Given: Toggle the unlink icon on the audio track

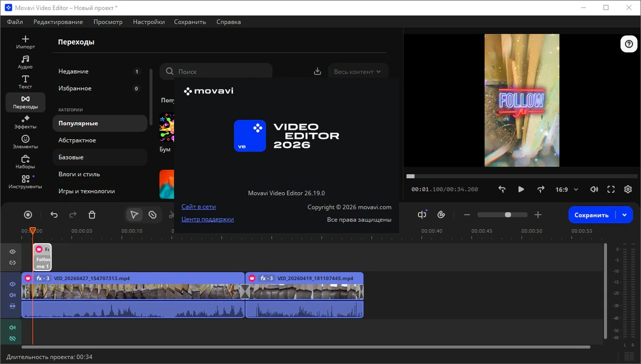Looking at the screenshot, I should click(x=12, y=338).
